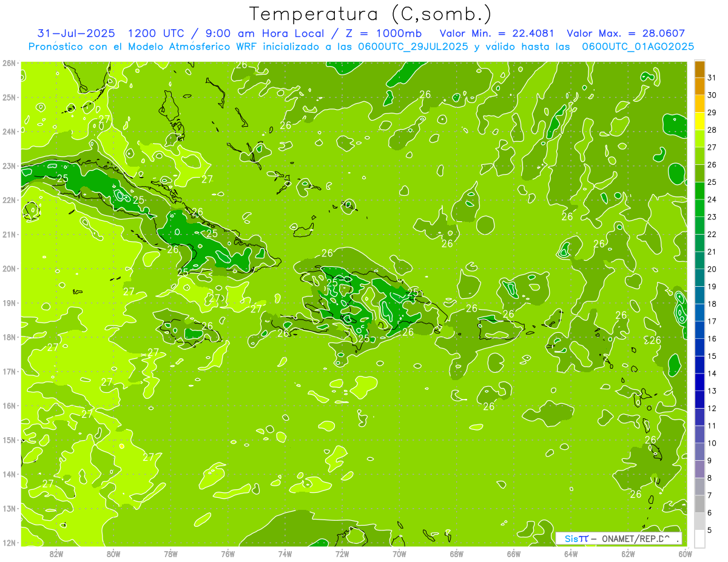Click the 60W longitude axis label
Viewport: 728px width, 562px height.
685,553
